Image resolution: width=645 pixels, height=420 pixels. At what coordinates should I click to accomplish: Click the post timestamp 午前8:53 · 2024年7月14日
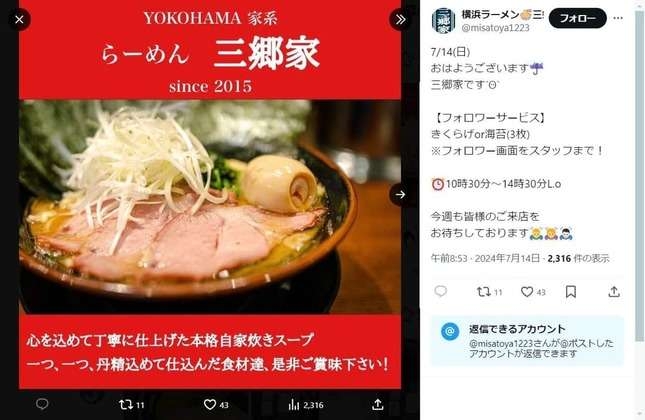pos(485,258)
